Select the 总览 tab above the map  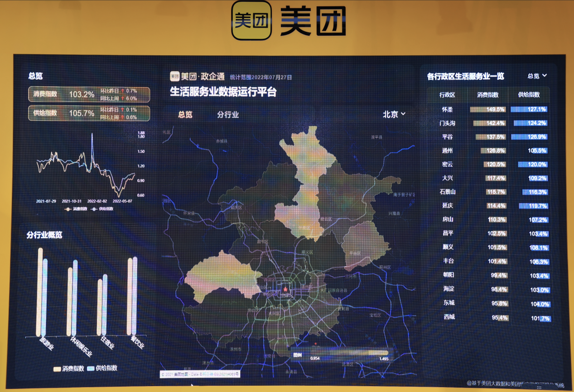[185, 115]
